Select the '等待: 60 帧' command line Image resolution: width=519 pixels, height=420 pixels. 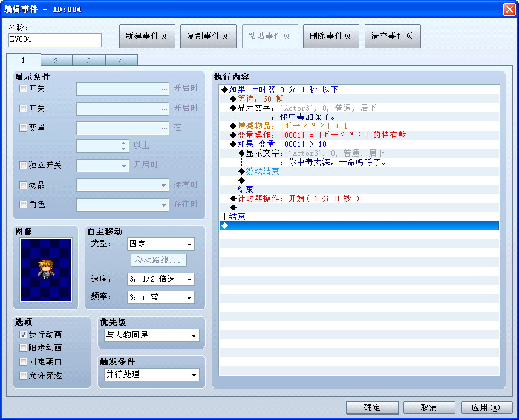pyautogui.click(x=359, y=99)
